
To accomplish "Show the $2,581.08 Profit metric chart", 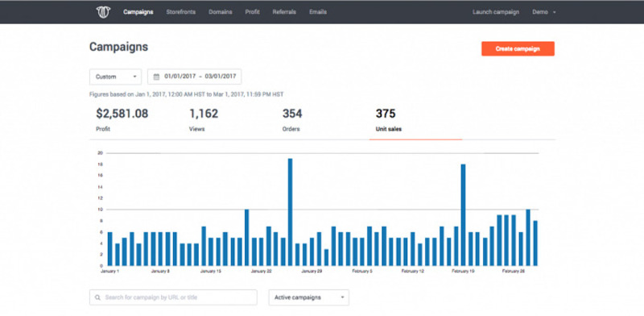I will pyautogui.click(x=122, y=120).
